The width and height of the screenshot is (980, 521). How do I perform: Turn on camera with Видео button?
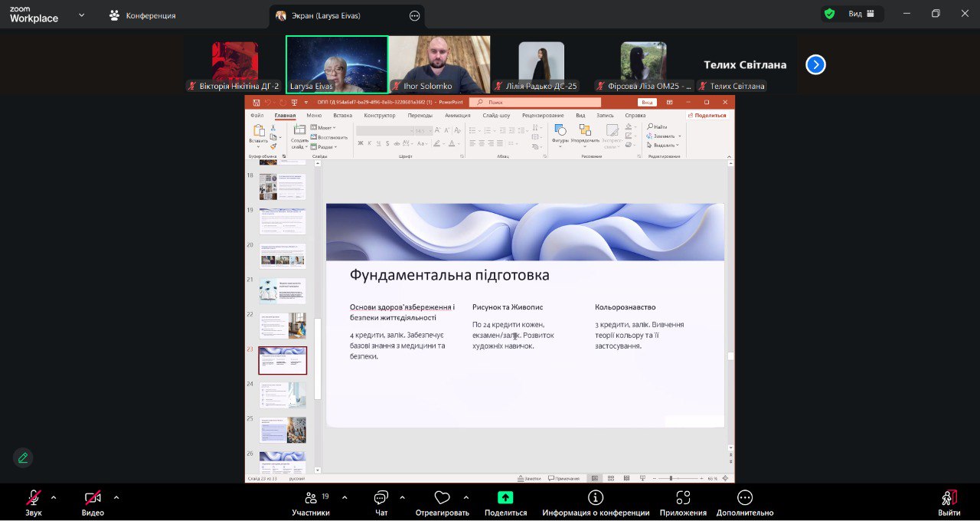93,498
